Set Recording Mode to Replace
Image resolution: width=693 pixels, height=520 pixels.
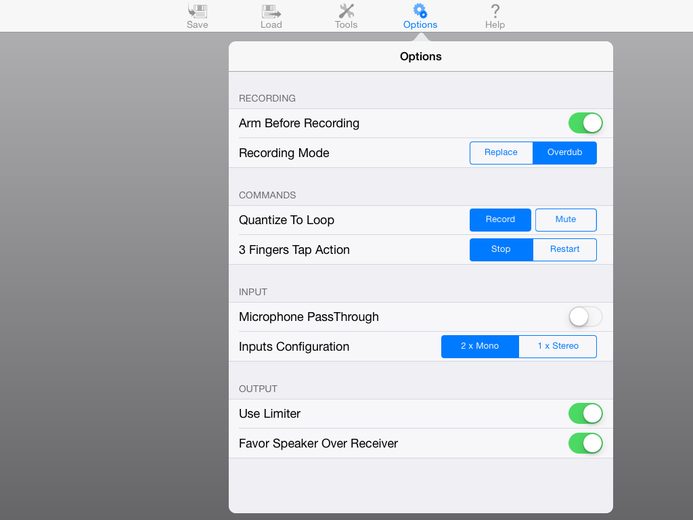[x=501, y=153]
